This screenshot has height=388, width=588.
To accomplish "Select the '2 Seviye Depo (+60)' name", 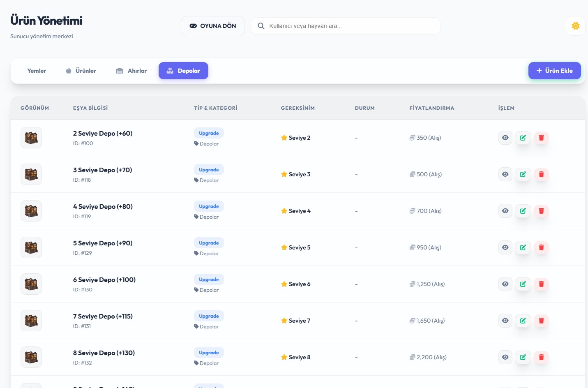I will coord(103,133).
